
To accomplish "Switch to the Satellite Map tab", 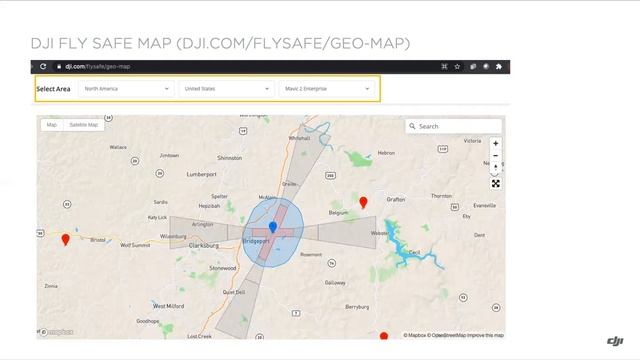I will 84,125.
